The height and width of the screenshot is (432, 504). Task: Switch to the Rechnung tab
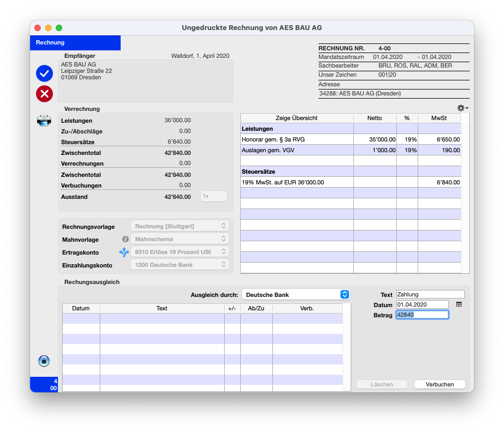pyautogui.click(x=75, y=43)
